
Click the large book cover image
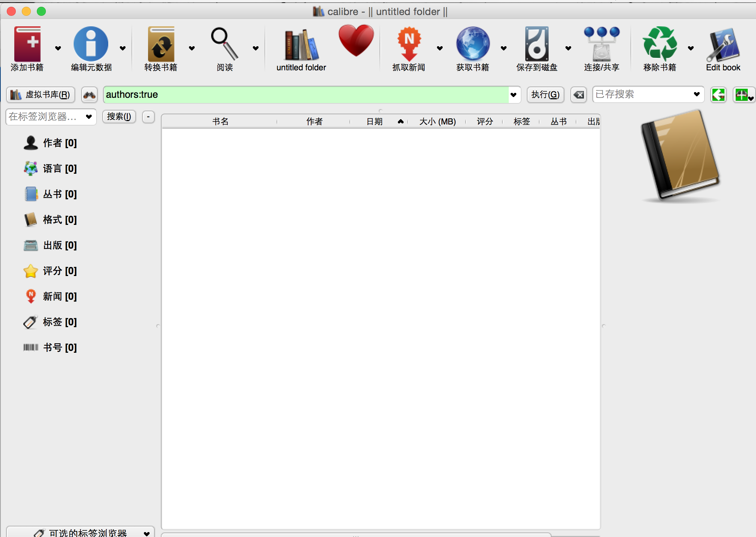(680, 156)
